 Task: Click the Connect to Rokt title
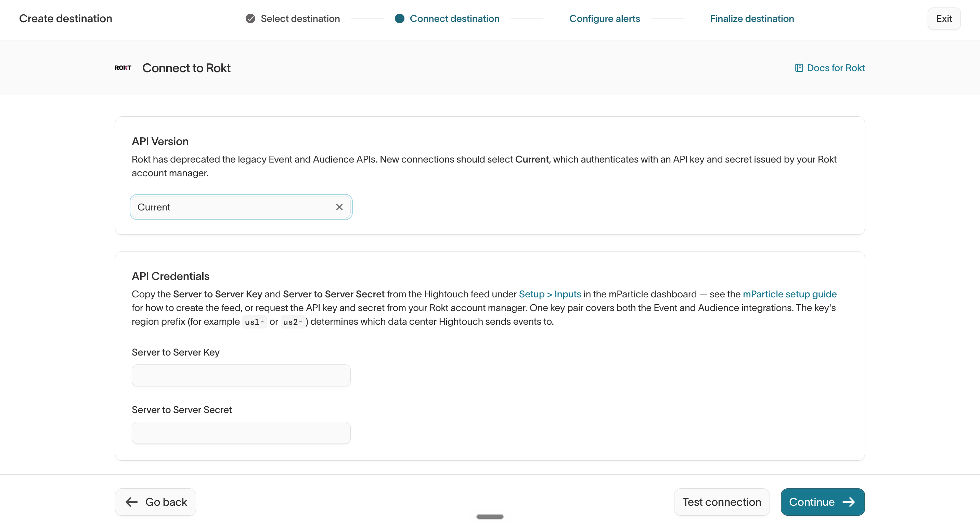tap(186, 68)
